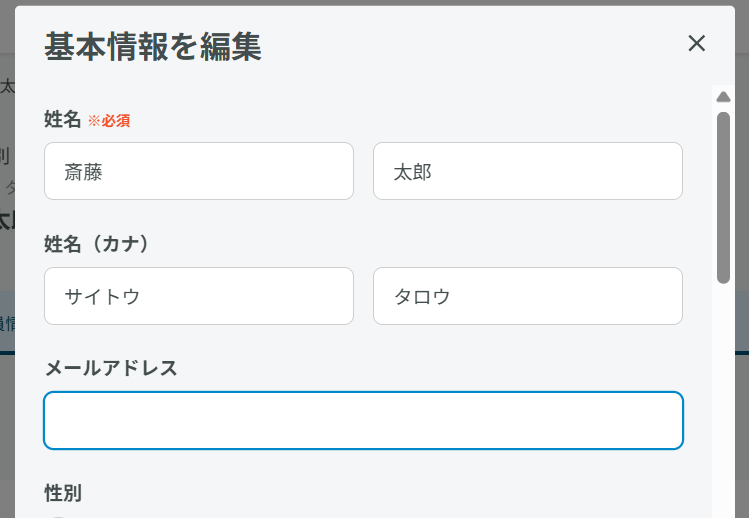Focus the 名 field containing 太郎
749x518 pixels.
[x=527, y=171]
